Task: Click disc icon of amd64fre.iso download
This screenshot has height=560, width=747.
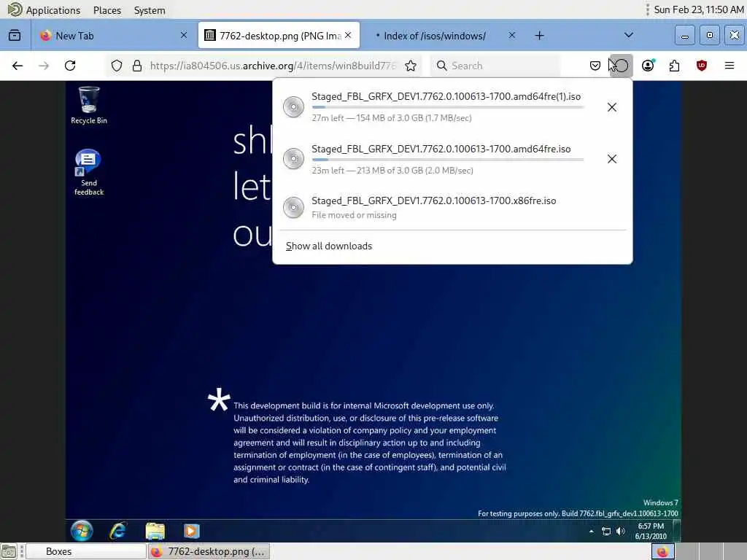Action: point(293,159)
